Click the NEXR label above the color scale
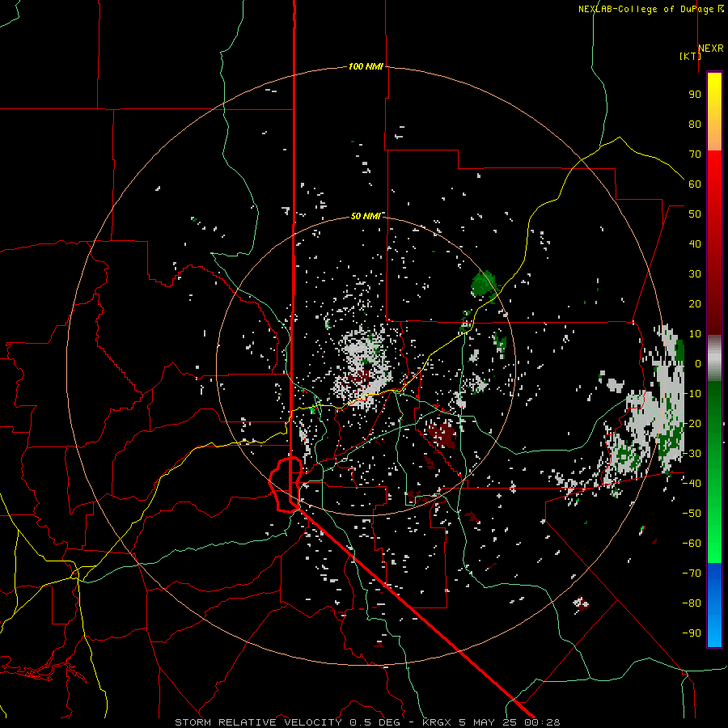The height and width of the screenshot is (728, 728). click(710, 49)
